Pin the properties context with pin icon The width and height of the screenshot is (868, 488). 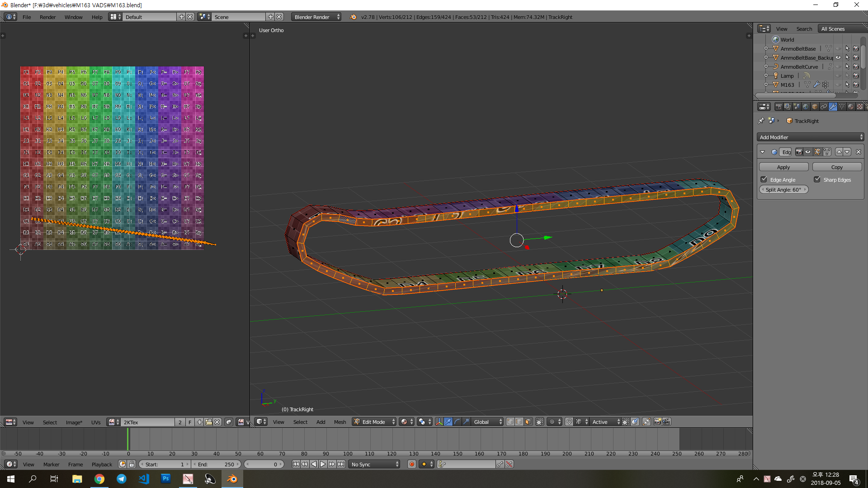click(x=761, y=121)
